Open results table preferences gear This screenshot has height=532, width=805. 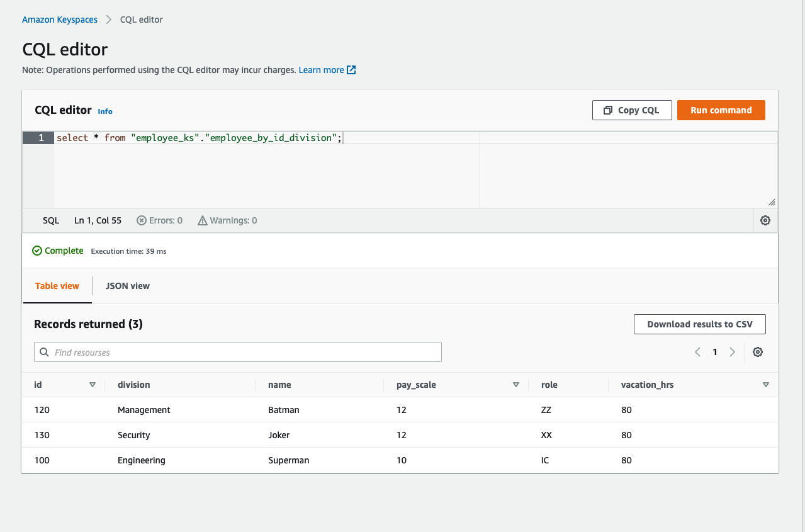click(758, 352)
